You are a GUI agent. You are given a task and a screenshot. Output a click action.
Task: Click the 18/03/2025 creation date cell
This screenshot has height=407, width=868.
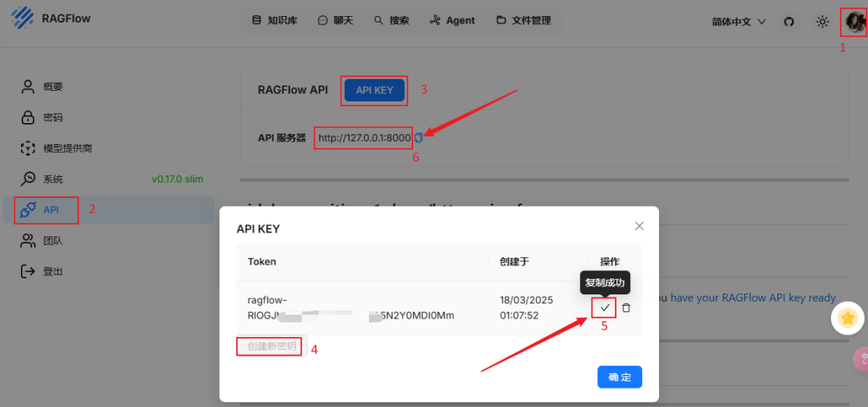(x=526, y=308)
